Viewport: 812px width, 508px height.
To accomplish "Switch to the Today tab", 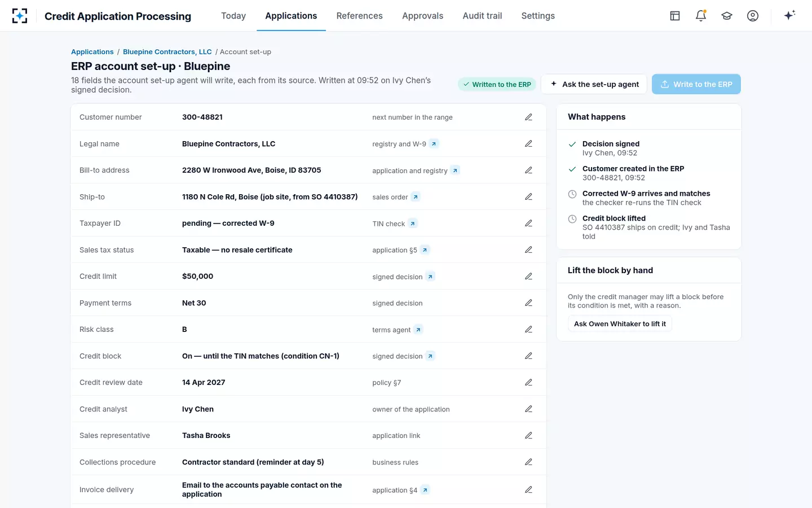I will 233,16.
